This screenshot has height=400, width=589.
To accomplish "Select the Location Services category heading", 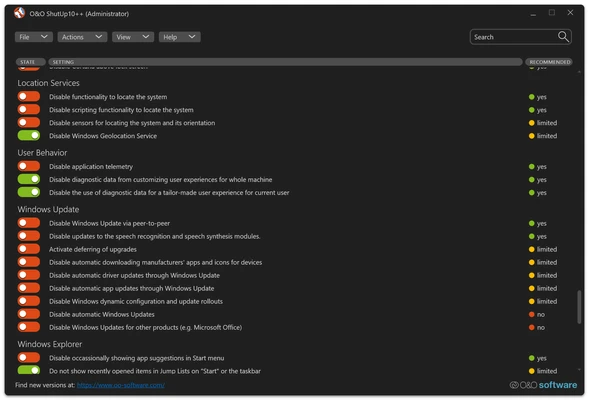I will [x=48, y=83].
